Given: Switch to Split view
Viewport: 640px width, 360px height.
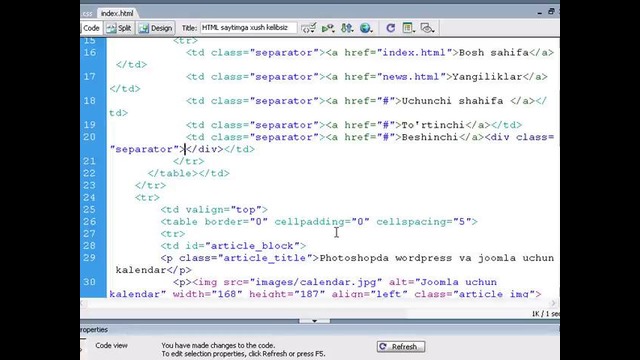Looking at the screenshot, I should coord(119,28).
